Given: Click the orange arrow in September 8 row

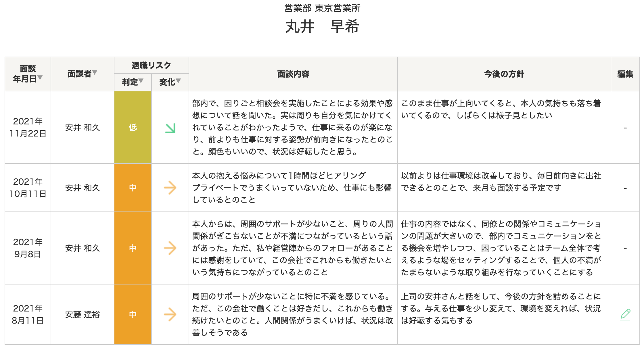Looking at the screenshot, I should pos(170,248).
